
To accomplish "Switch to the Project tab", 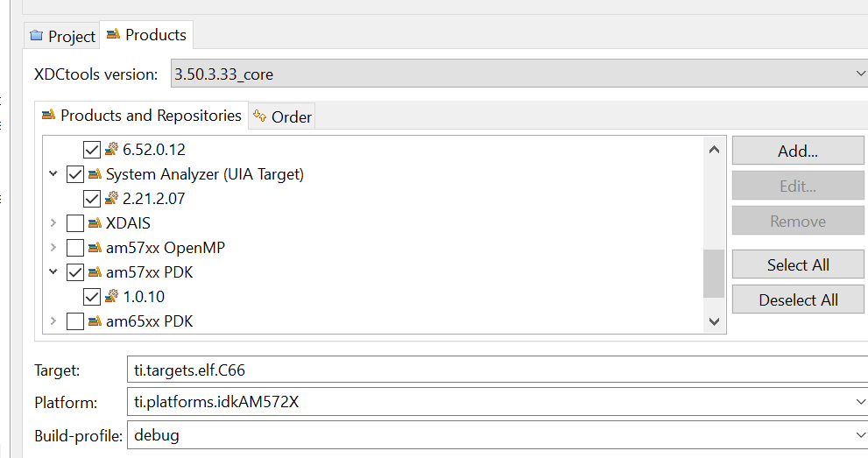I will pyautogui.click(x=62, y=37).
